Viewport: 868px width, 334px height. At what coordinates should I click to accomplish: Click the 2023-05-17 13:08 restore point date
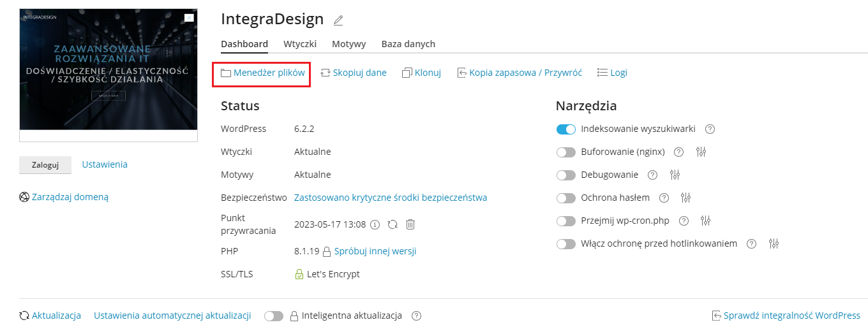click(330, 224)
